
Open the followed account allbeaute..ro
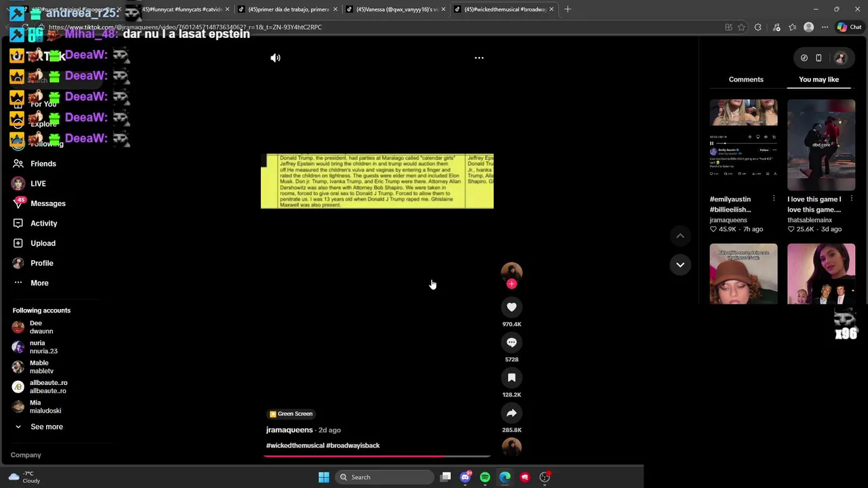pyautogui.click(x=47, y=386)
